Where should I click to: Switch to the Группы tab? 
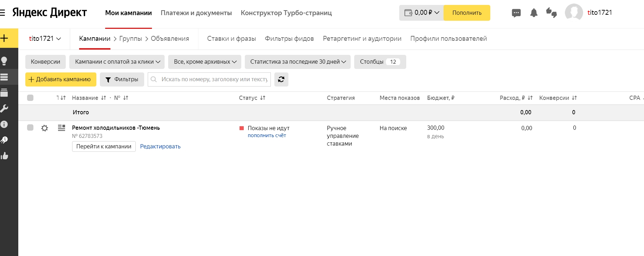[x=130, y=39]
